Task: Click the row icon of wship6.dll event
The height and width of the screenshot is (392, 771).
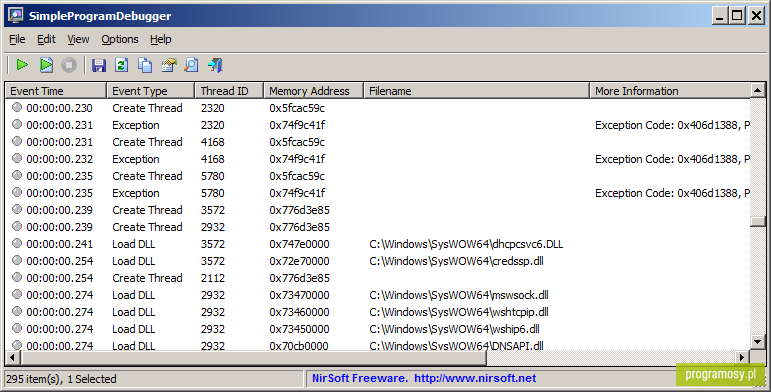Action: 17,328
